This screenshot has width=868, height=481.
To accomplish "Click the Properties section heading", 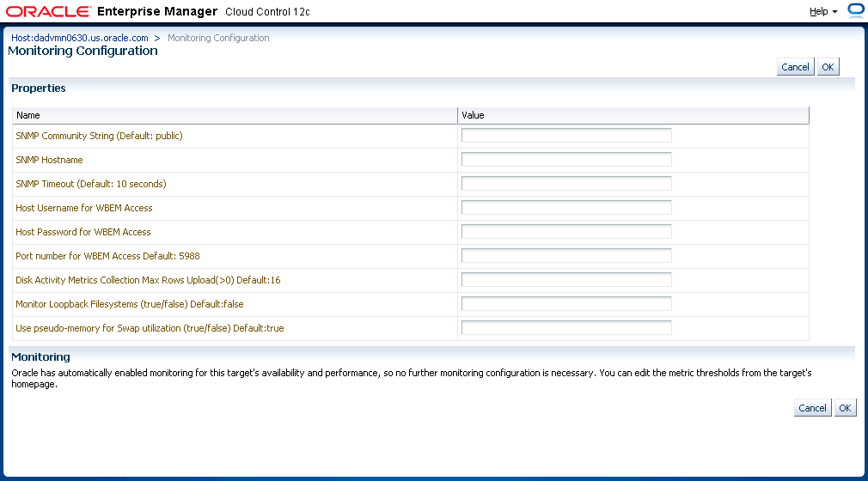I will [x=38, y=88].
